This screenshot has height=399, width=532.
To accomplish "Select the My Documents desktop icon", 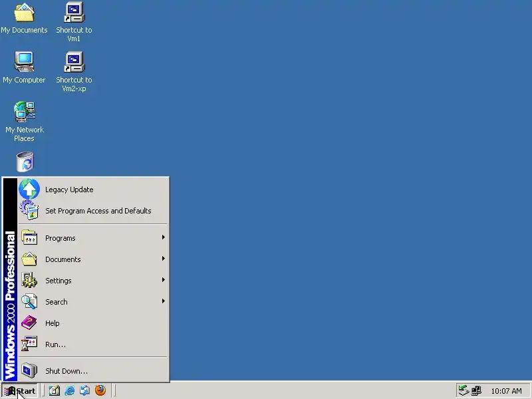I will [24, 13].
